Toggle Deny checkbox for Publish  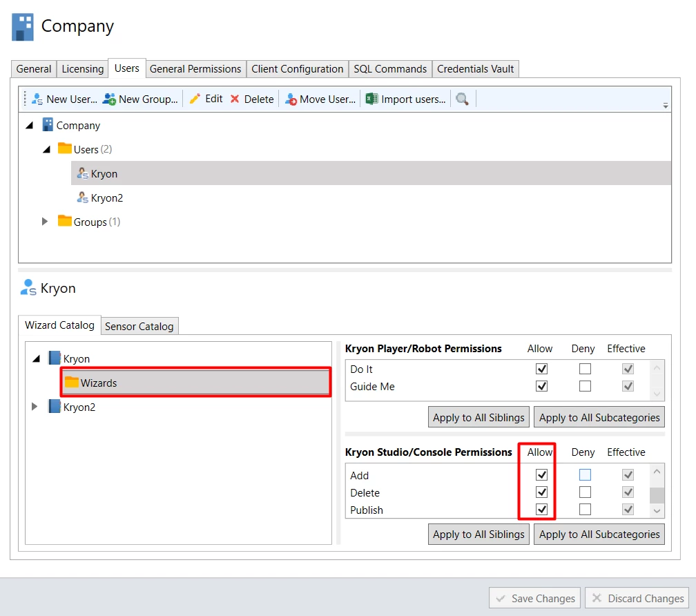[585, 510]
